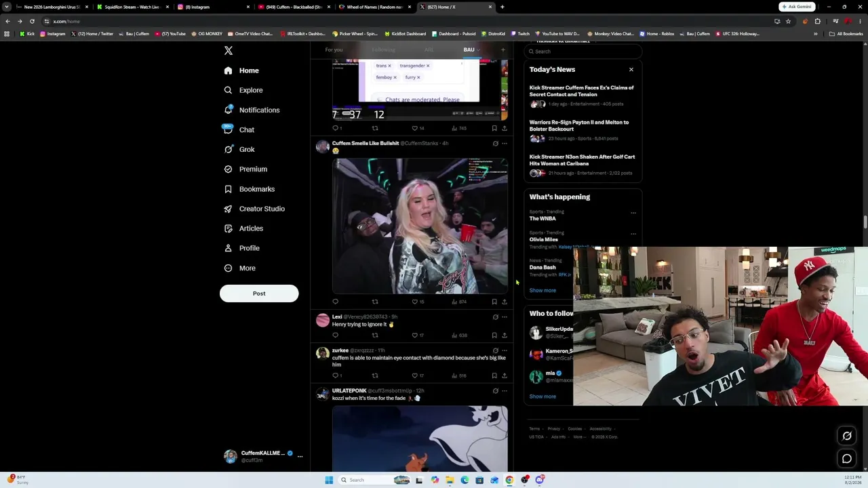Open Kick Streamer N3on golf cart story
868x488 pixels.
click(582, 165)
